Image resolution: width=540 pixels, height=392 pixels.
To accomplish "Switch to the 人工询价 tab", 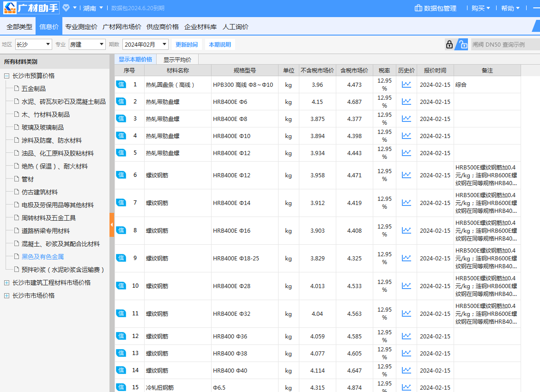I will click(x=236, y=27).
